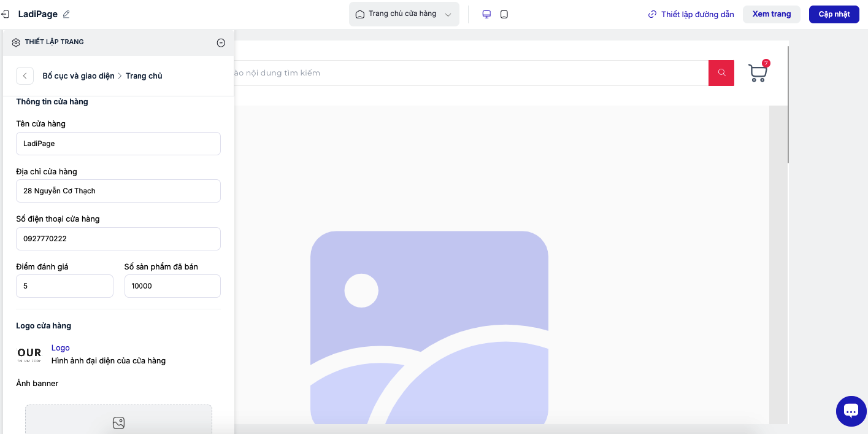Click the exit icon beside LadiPage title

click(x=4, y=14)
